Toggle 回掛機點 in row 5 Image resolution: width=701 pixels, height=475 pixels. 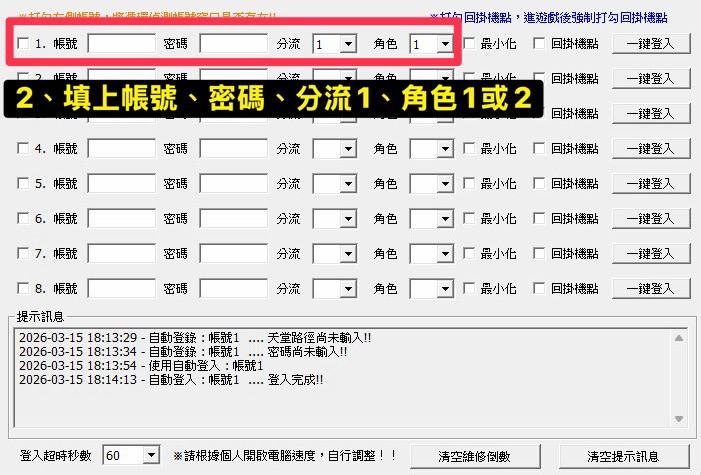tap(539, 183)
